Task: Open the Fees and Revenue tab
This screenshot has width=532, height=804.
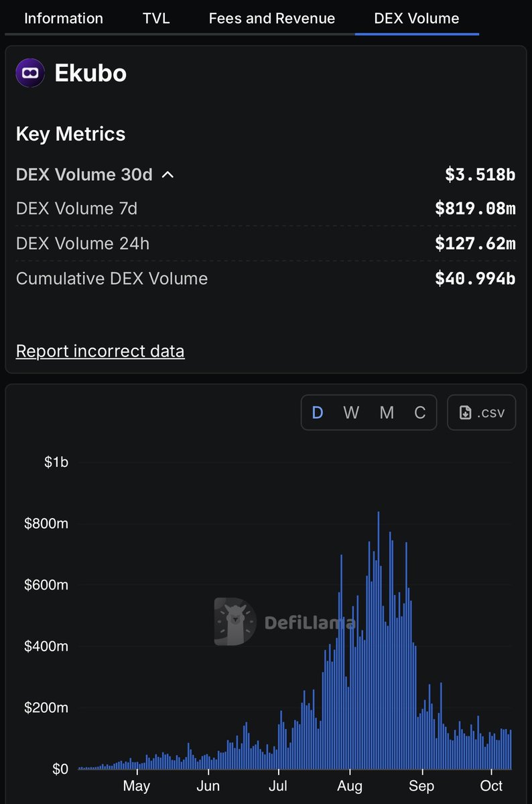Action: point(272,18)
